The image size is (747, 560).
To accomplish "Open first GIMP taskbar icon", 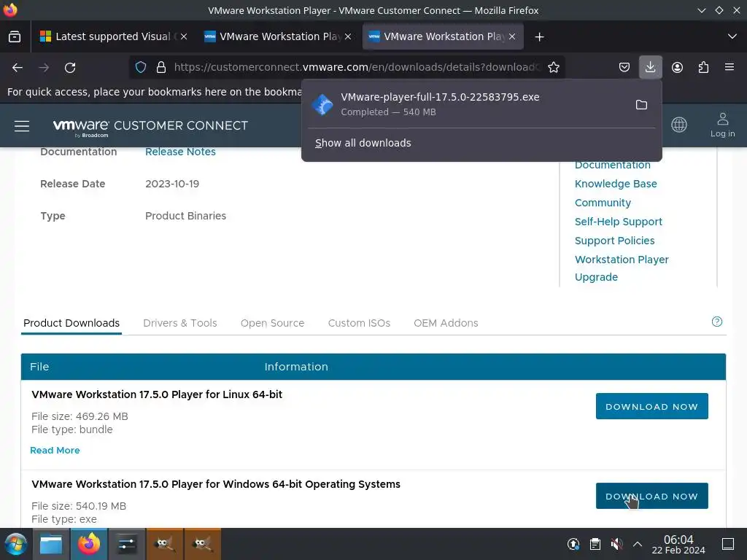I will [x=164, y=544].
